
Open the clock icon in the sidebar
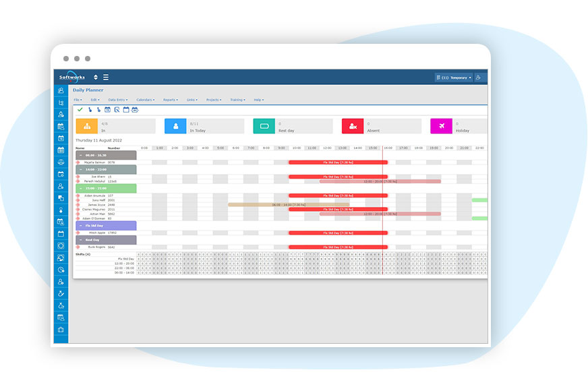click(x=61, y=270)
